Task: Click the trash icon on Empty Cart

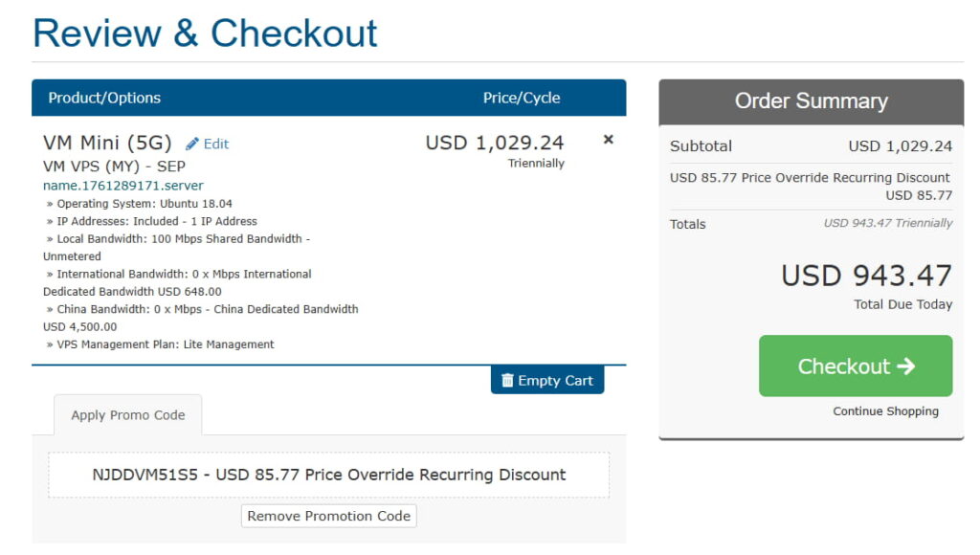Action: pos(507,381)
